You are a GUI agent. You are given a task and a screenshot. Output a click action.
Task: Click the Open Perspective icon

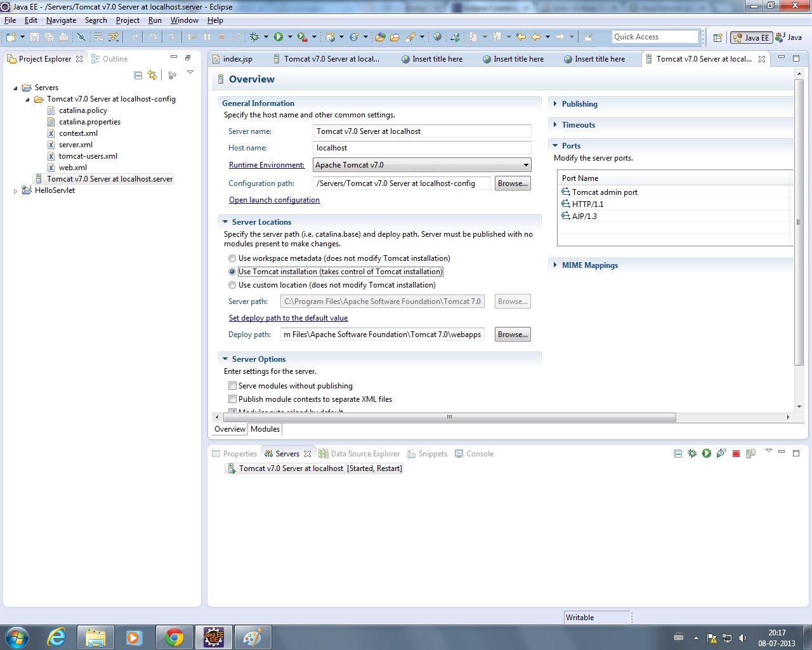pos(717,37)
